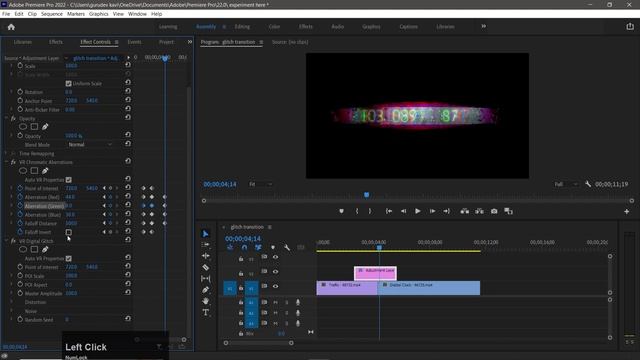
Task: Toggle Auto VR Properties under VR Digital Glitch
Action: click(69, 258)
